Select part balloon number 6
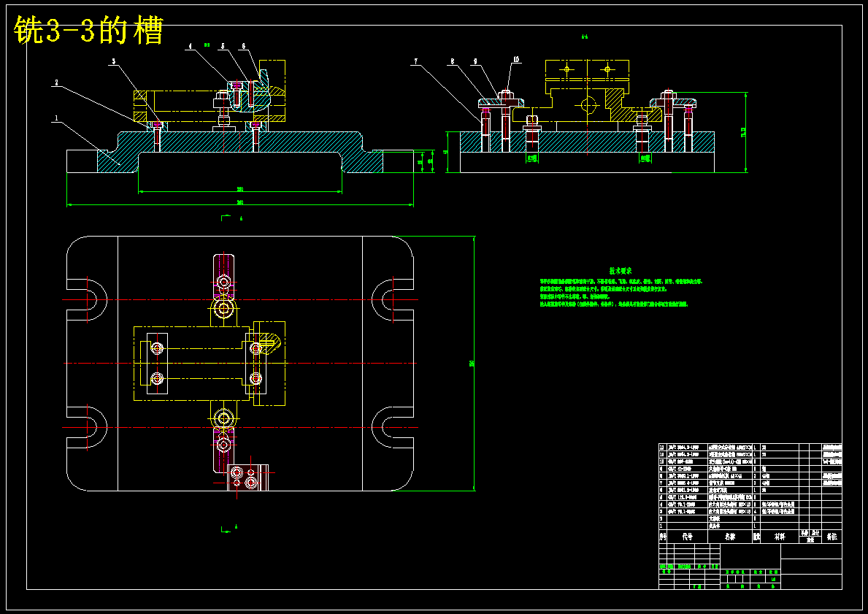This screenshot has width=868, height=614. coord(243,47)
